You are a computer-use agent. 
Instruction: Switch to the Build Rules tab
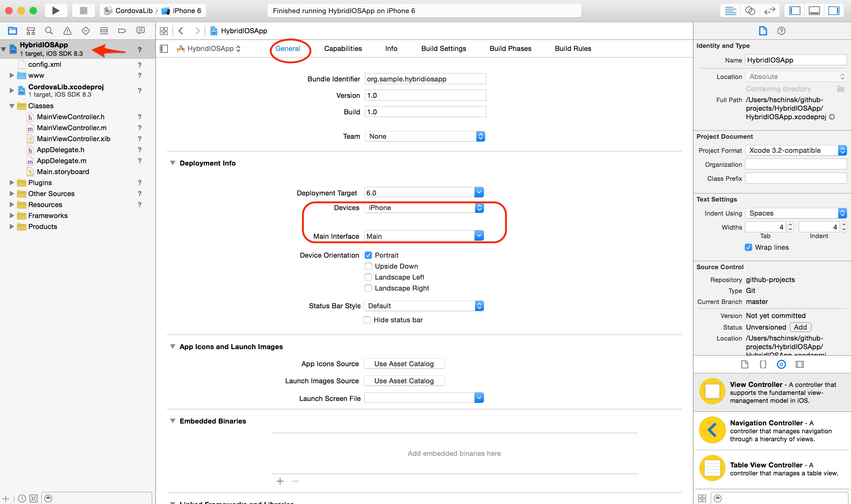[x=573, y=48]
